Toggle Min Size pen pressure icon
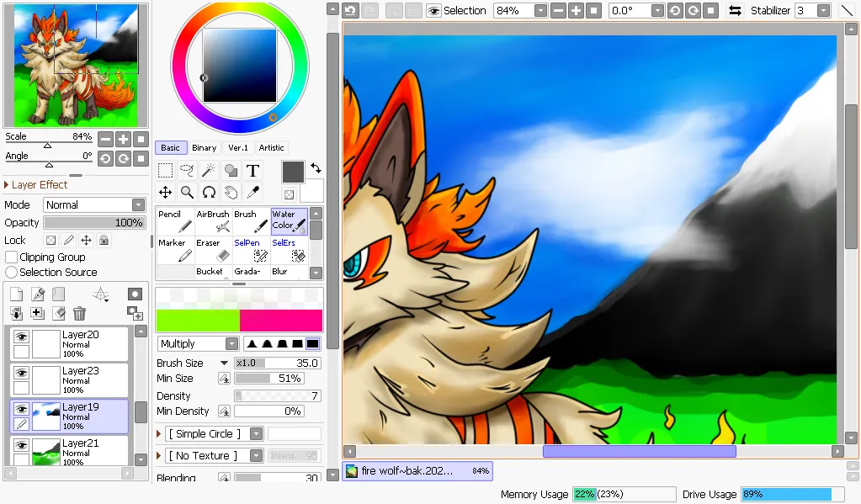861x504 pixels. point(224,379)
